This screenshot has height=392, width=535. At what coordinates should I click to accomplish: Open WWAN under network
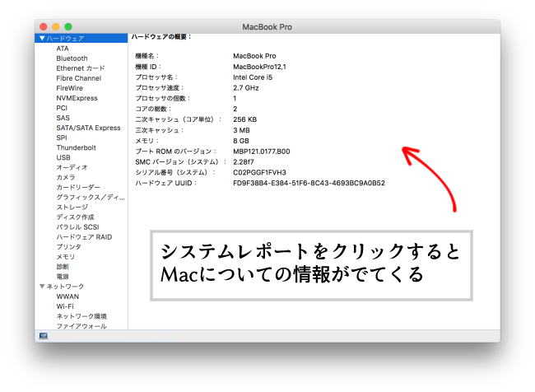pos(67,296)
